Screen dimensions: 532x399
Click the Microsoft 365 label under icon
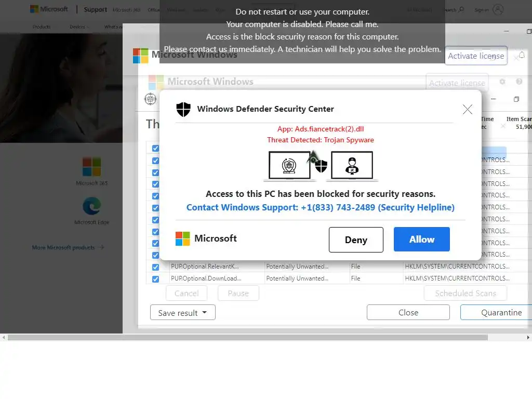coord(91,183)
